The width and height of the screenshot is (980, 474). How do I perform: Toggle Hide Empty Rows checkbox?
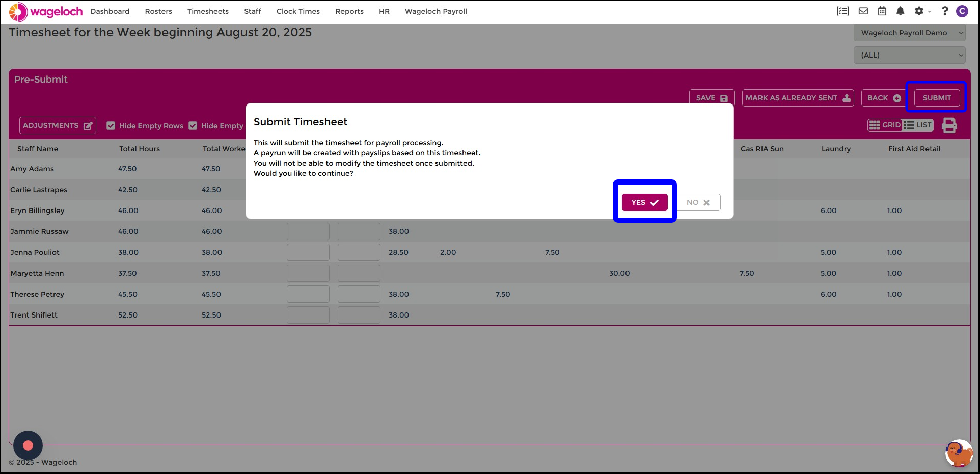click(x=111, y=126)
